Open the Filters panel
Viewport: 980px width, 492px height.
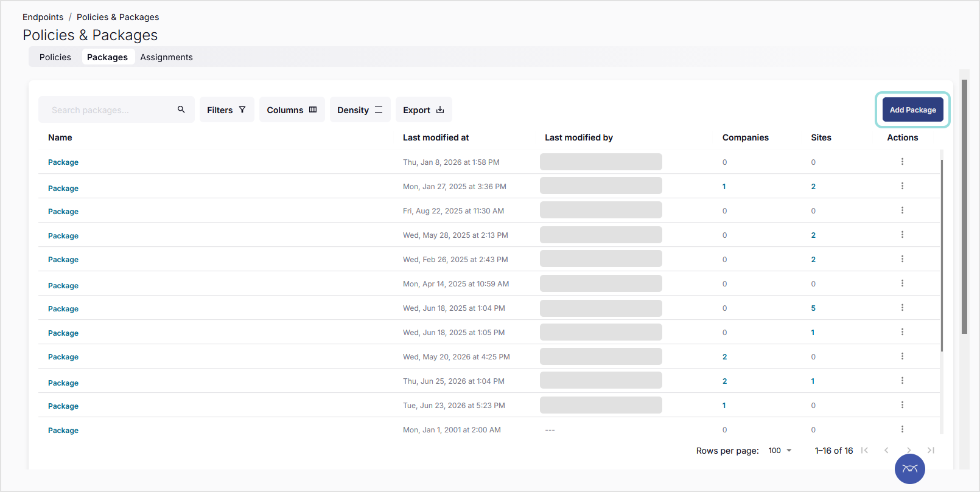pos(226,110)
